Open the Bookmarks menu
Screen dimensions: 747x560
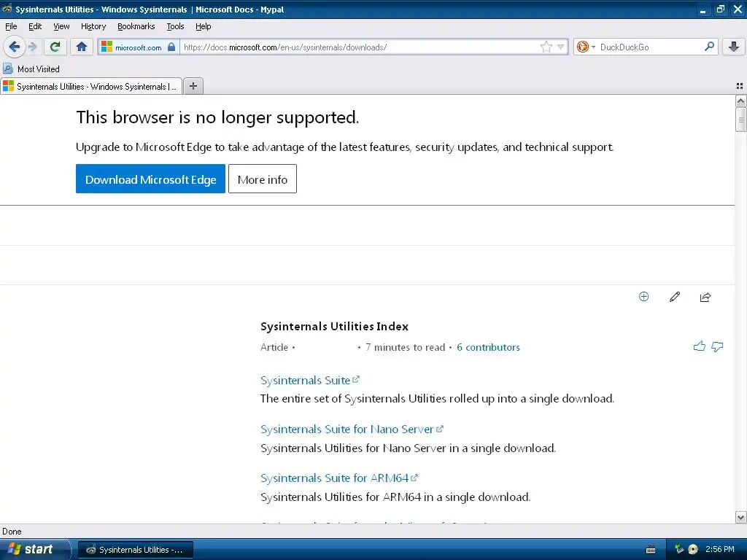[136, 27]
